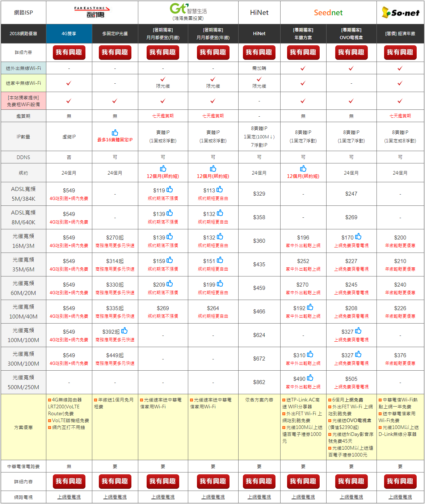Viewport: 425px width, 504px height.
Task: Click the HiNet header logo text
Action: pyautogui.click(x=259, y=13)
